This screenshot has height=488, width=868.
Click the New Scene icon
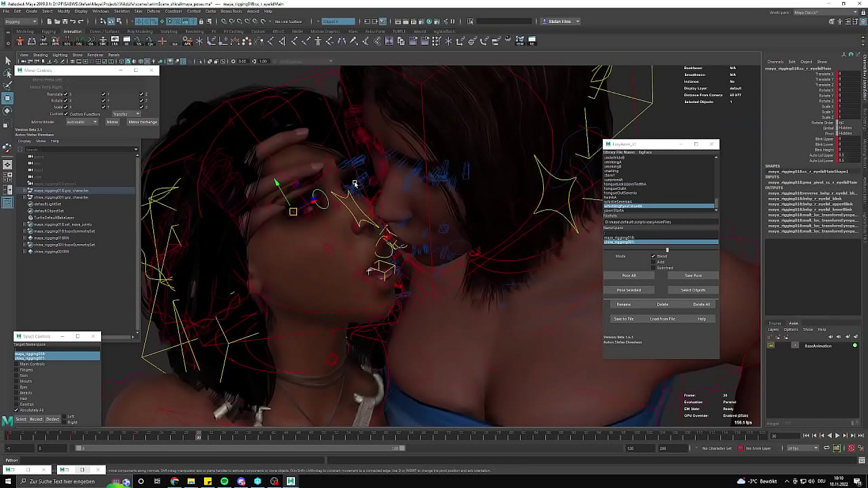click(49, 22)
